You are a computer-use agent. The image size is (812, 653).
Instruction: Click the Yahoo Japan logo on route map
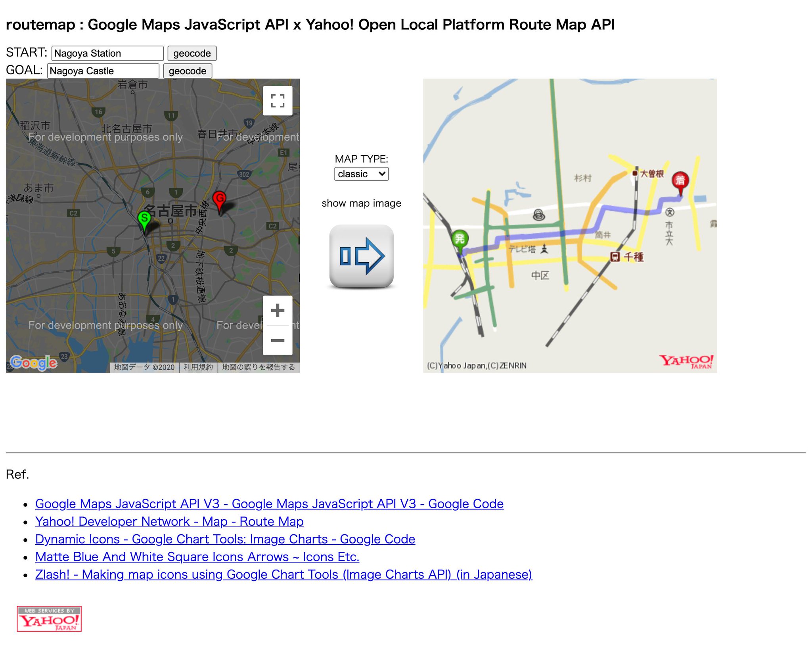(686, 361)
